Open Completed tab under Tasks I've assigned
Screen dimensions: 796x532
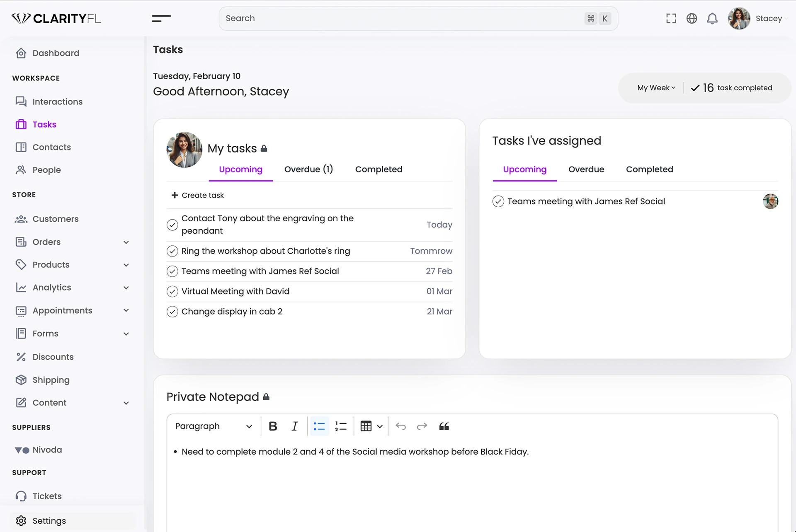pos(649,169)
